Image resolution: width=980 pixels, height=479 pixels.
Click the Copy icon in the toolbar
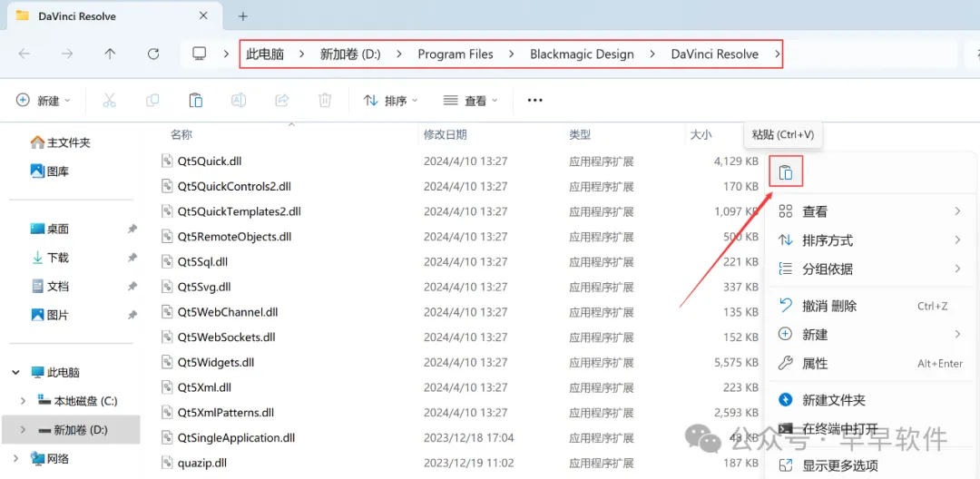[x=152, y=100]
